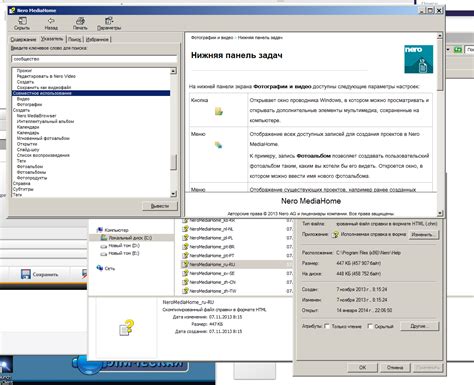Open the Параметры (Options) toolbar icon
The image size is (474, 385).
point(109,21)
